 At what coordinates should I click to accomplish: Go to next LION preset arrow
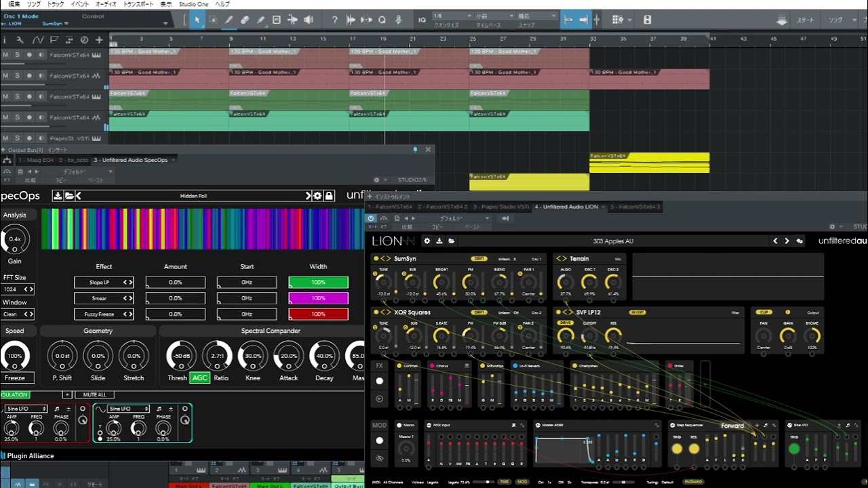coord(787,241)
